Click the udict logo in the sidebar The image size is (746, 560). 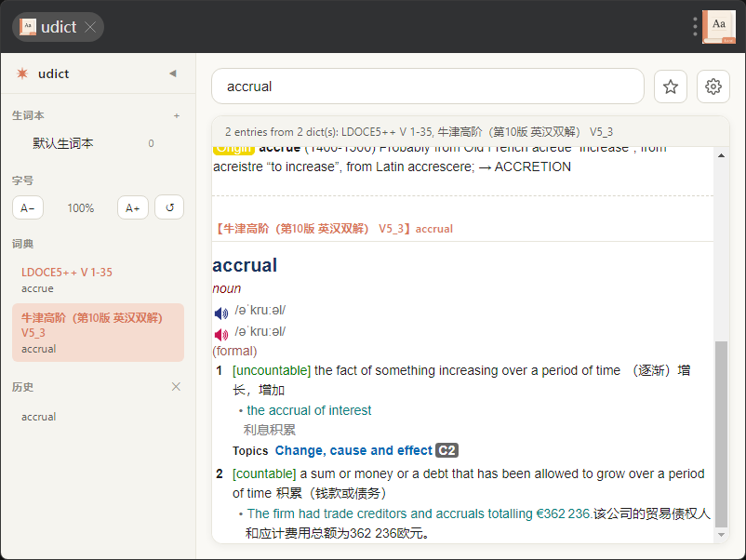tap(22, 73)
